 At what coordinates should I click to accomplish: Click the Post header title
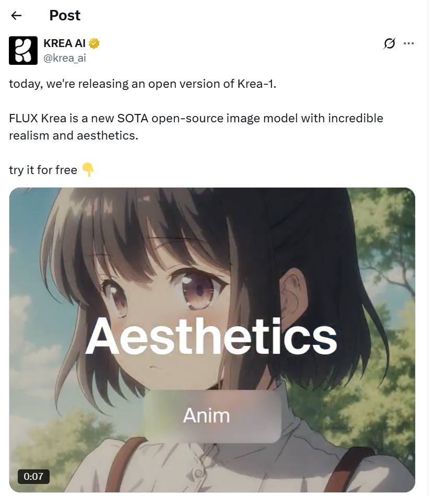click(x=65, y=16)
